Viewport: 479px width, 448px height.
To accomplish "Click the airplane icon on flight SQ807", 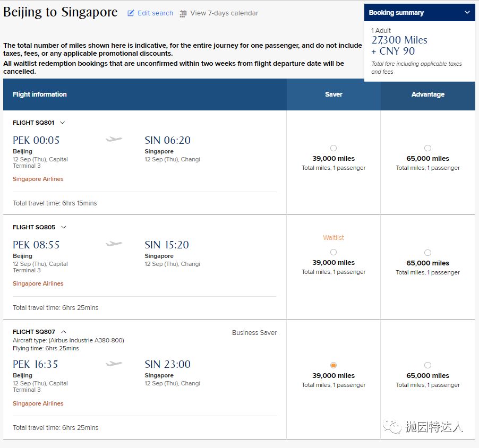I will tap(114, 364).
